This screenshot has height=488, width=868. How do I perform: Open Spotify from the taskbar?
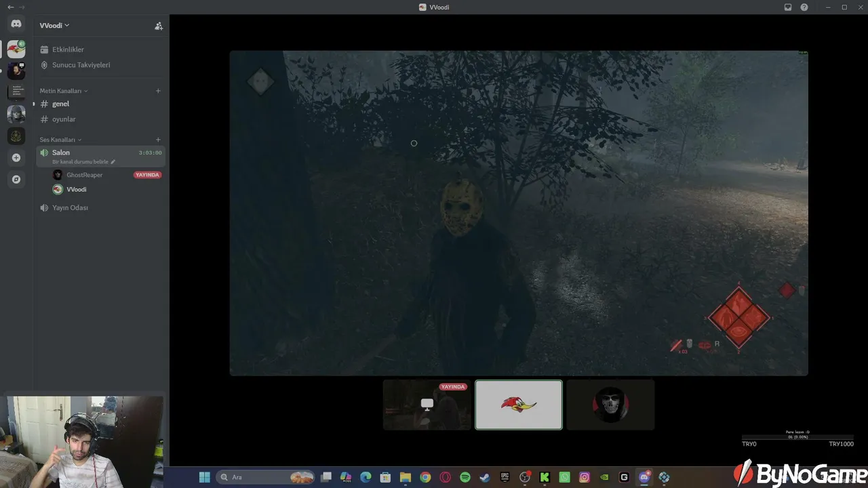coord(465,477)
